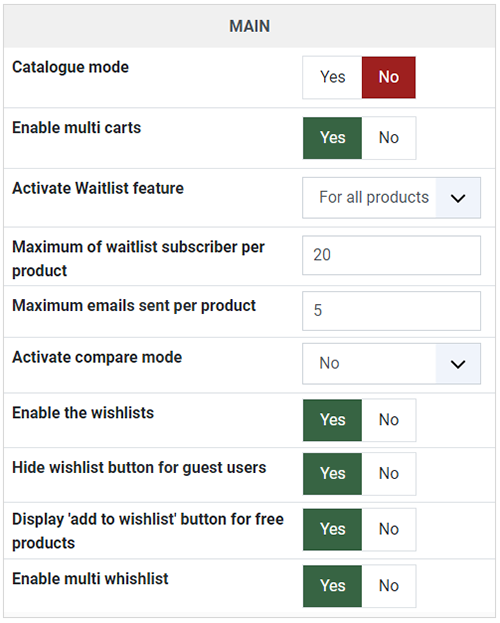Click Yes for Display 'add to wishlist' button
The height and width of the screenshot is (623, 500).
tap(332, 529)
